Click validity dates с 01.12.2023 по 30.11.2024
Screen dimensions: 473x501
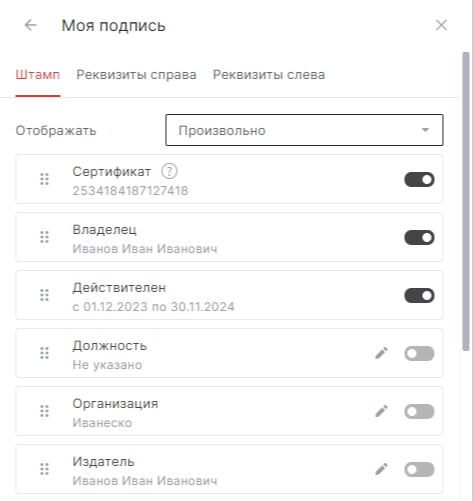tap(153, 307)
